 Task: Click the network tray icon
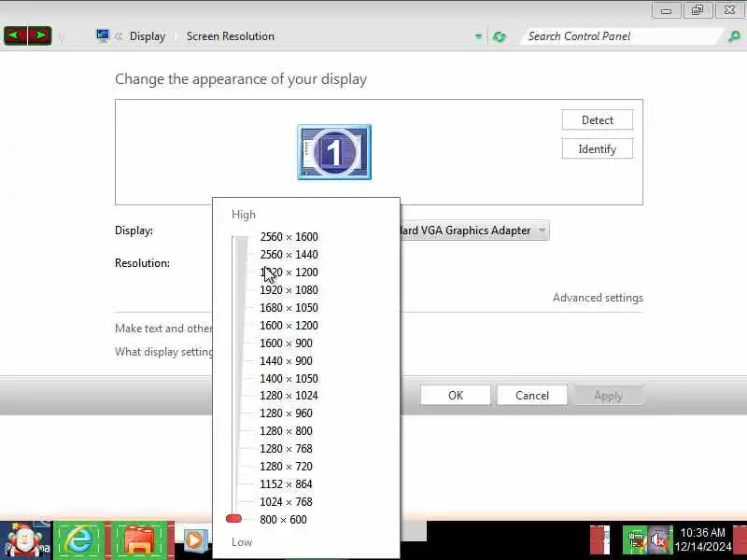coord(636,539)
